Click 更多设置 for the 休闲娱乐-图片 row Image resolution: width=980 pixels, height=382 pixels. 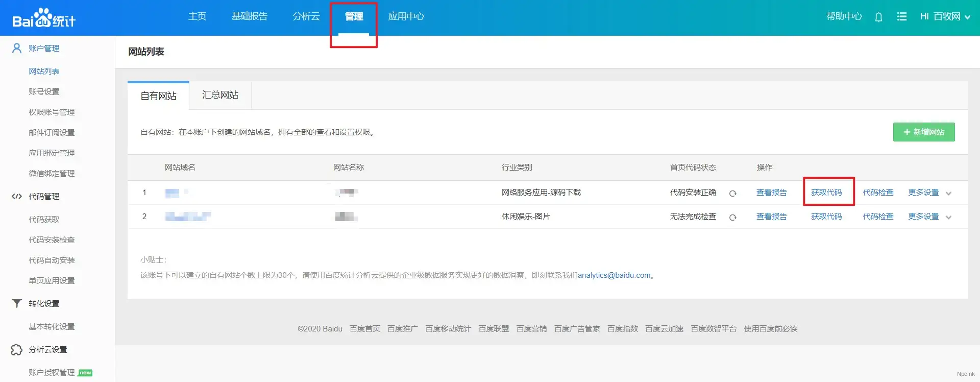pyautogui.click(x=923, y=217)
